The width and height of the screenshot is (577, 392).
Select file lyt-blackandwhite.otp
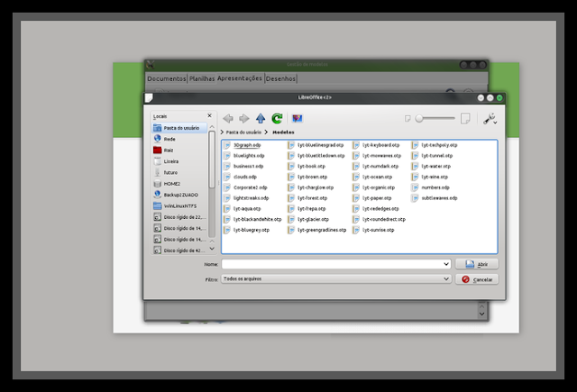pos(252,220)
